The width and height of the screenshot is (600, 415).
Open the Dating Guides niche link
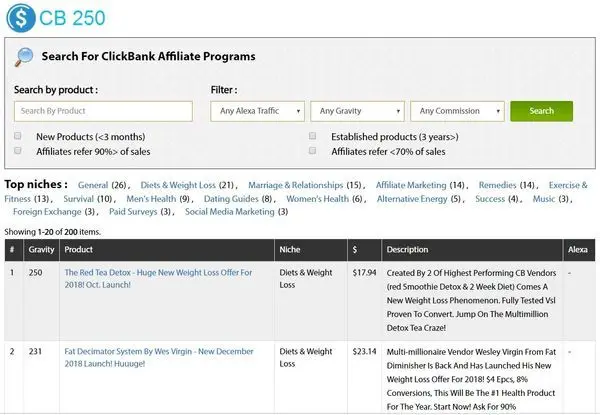[231, 199]
